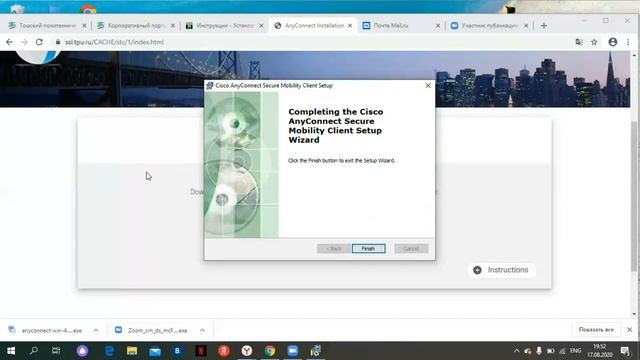Open Task View on the taskbar

click(x=56, y=351)
